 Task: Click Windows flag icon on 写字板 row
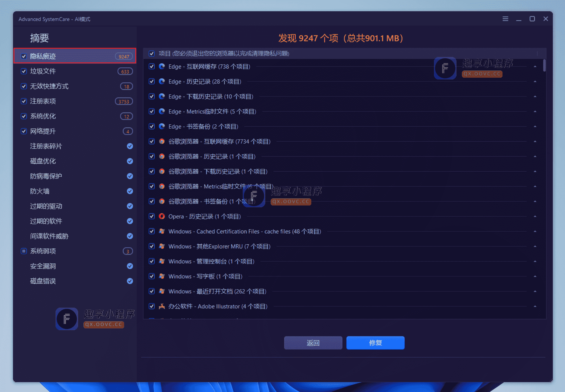(x=162, y=276)
